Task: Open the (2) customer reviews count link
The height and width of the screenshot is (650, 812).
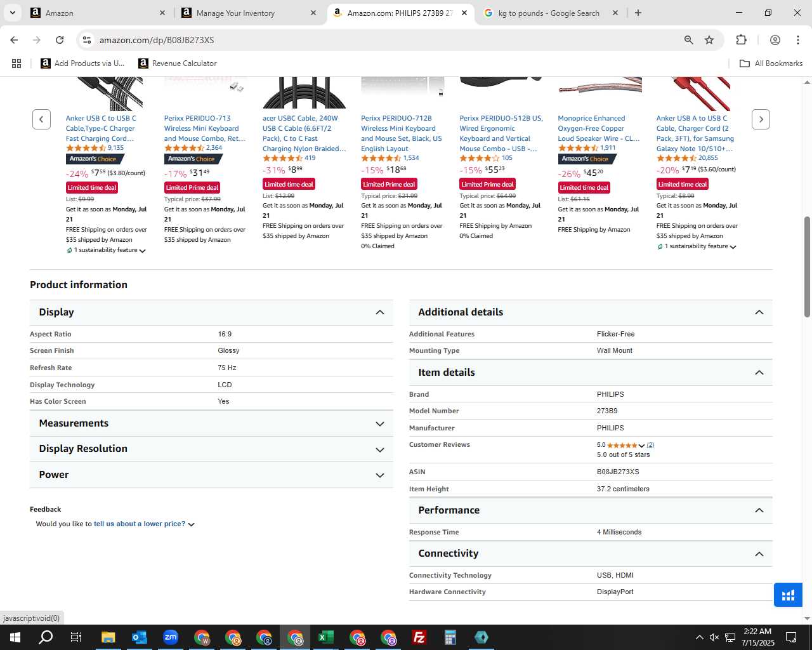Action: point(650,445)
